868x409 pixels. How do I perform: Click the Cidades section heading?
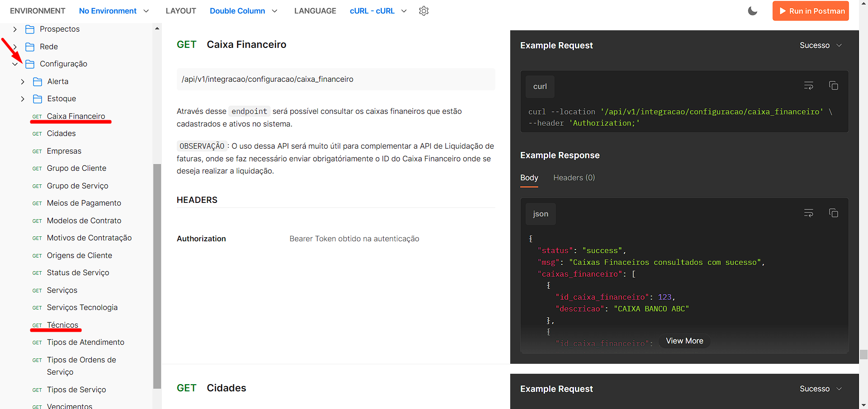pyautogui.click(x=226, y=388)
